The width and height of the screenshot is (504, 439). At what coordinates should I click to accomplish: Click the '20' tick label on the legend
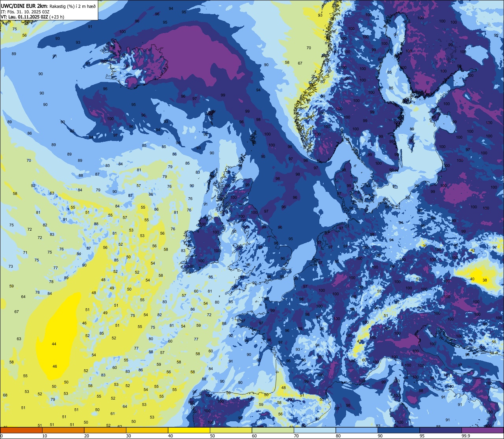click(x=87, y=436)
